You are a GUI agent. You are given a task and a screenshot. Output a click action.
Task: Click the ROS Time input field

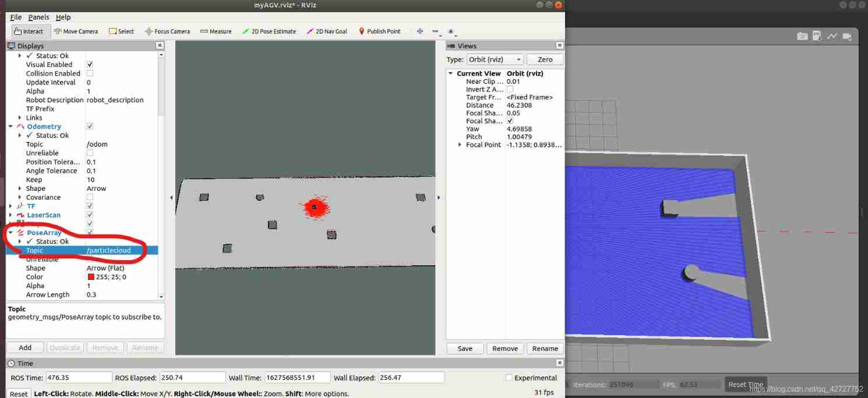click(x=78, y=377)
